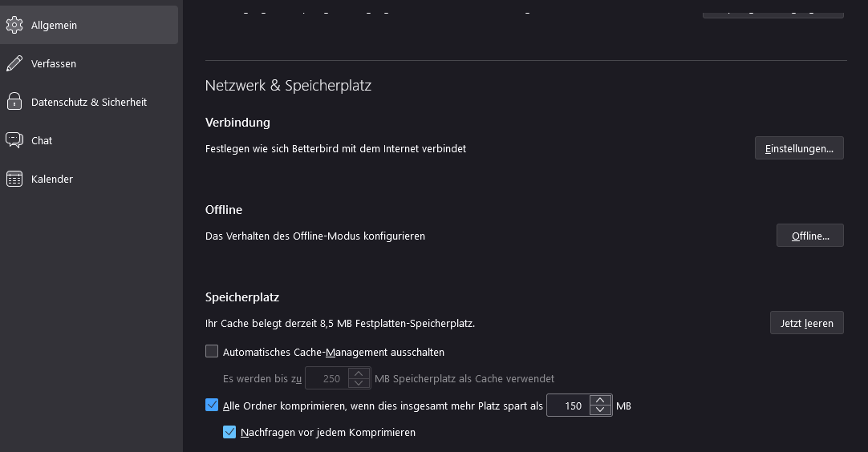This screenshot has height=452, width=868.
Task: Click the Allgemein gear icon
Action: (14, 25)
